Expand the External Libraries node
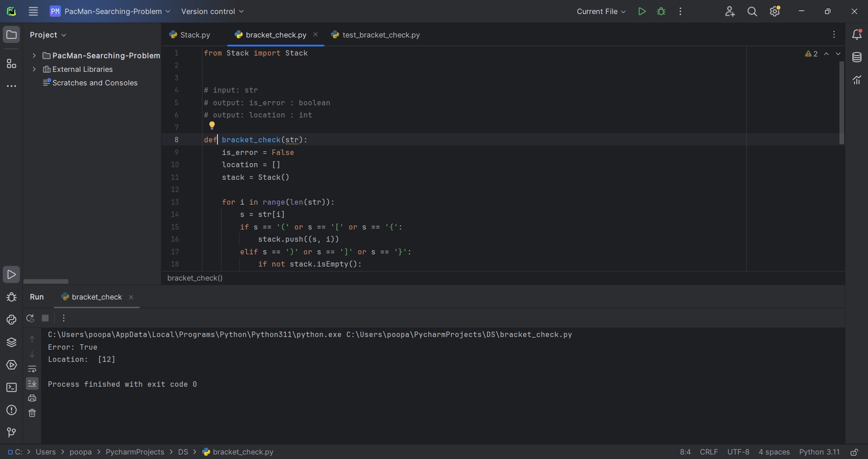 (34, 69)
